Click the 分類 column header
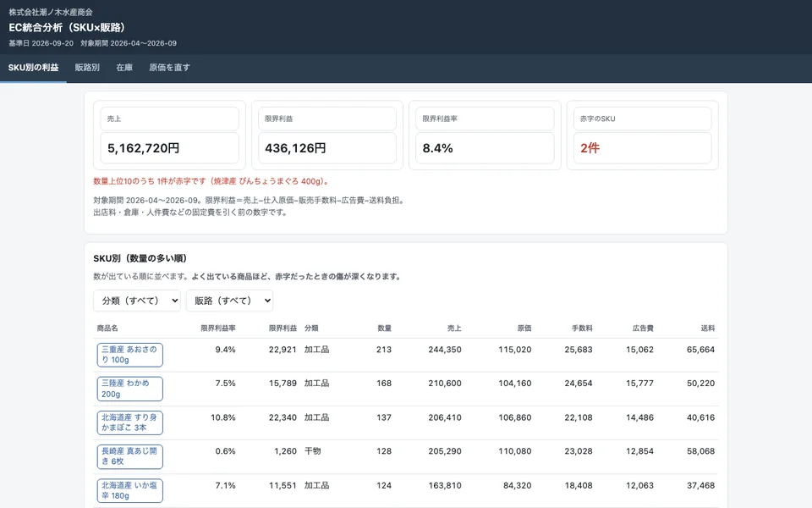The width and height of the screenshot is (812, 508). pyautogui.click(x=311, y=329)
